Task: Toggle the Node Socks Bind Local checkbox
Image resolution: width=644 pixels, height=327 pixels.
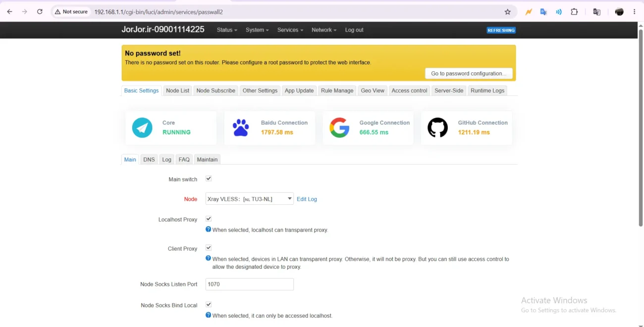Action: (x=209, y=305)
